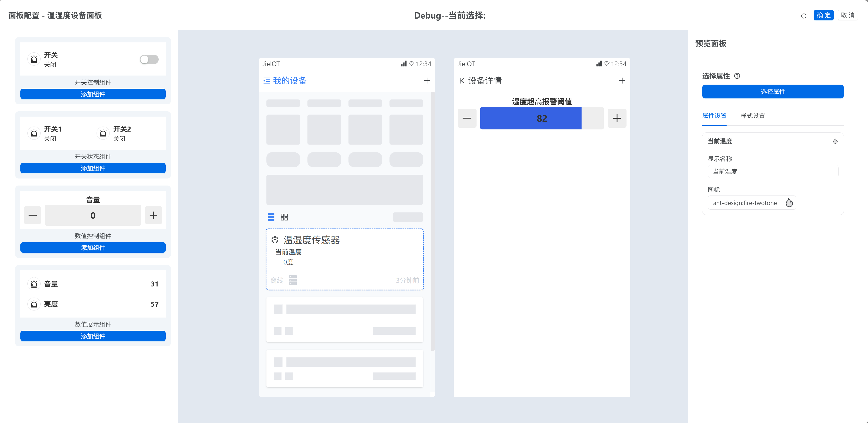
Task: Open hamburger menu icon beside 我的设备
Action: [x=267, y=81]
